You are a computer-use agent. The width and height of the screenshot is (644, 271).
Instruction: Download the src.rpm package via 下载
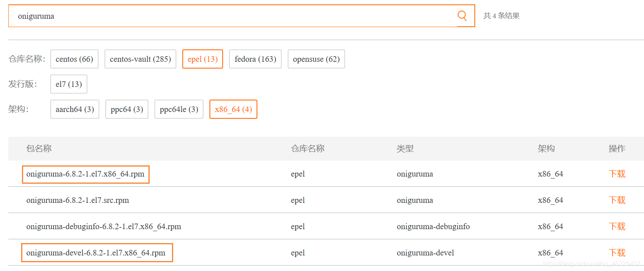617,200
